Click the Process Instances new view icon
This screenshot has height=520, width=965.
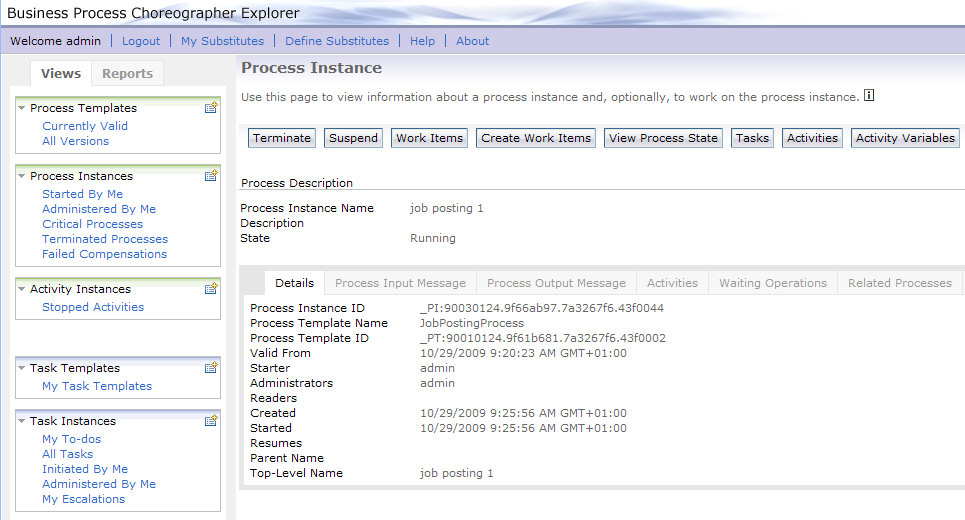(211, 176)
